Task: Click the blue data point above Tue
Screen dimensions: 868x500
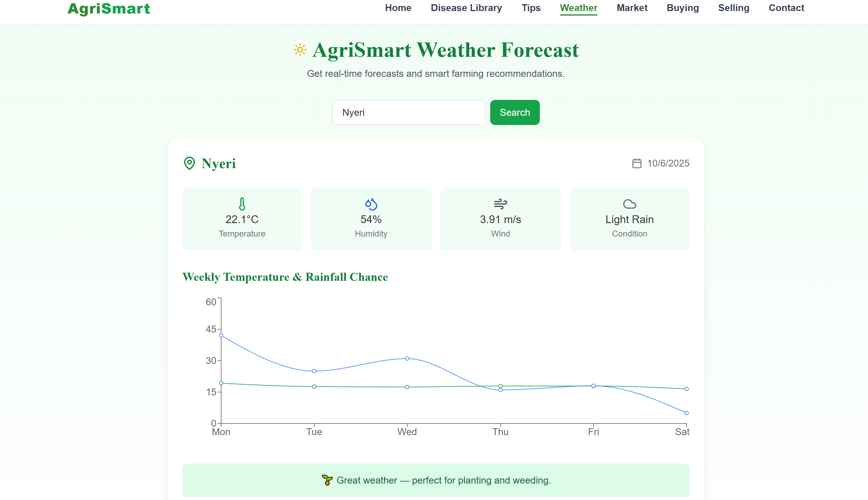Action: 314,371
